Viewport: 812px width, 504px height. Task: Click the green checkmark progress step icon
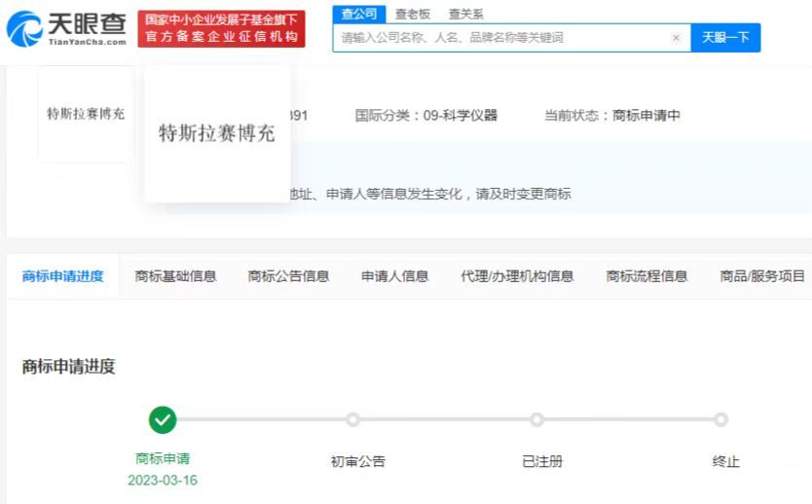[163, 419]
